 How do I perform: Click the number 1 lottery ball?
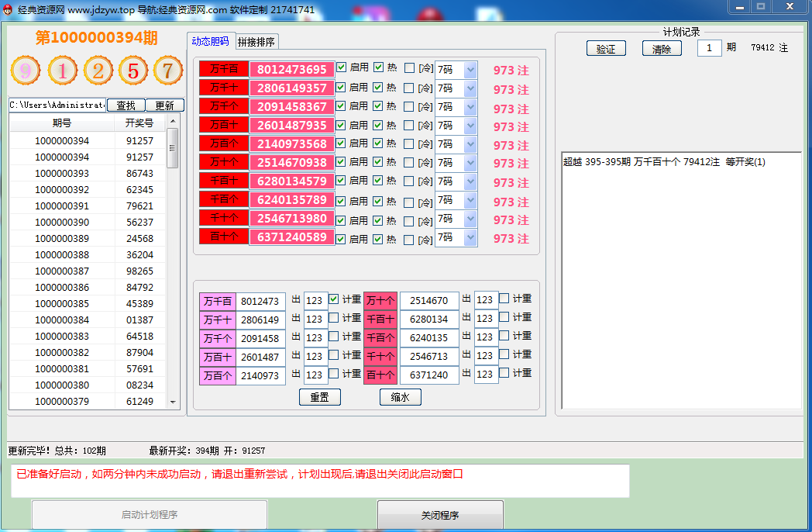(62, 71)
